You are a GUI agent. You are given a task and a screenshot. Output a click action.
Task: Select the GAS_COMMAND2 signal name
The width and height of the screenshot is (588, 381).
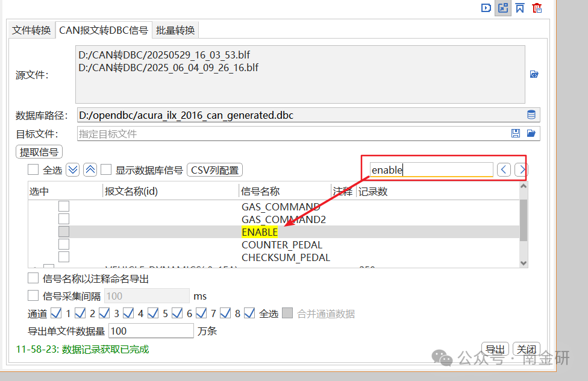click(284, 219)
